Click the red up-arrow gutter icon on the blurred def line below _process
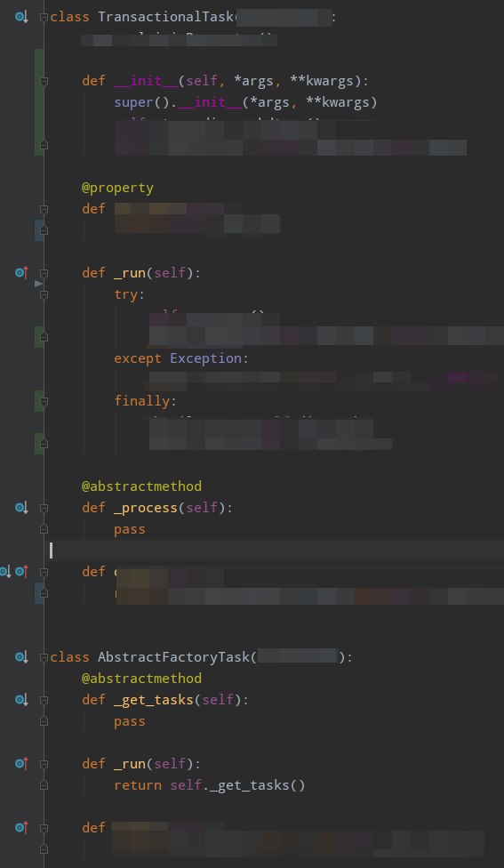Screen dimensions: 504x868 coord(21,571)
